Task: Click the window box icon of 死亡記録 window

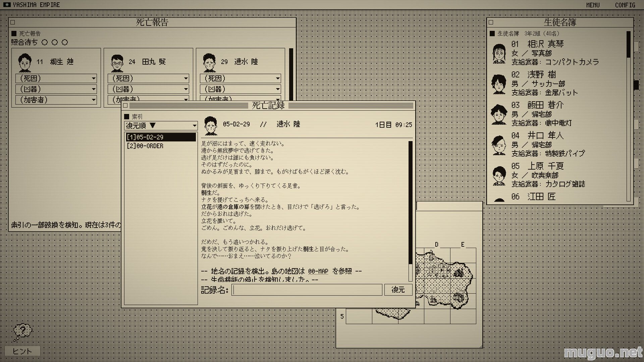Action: point(125,106)
